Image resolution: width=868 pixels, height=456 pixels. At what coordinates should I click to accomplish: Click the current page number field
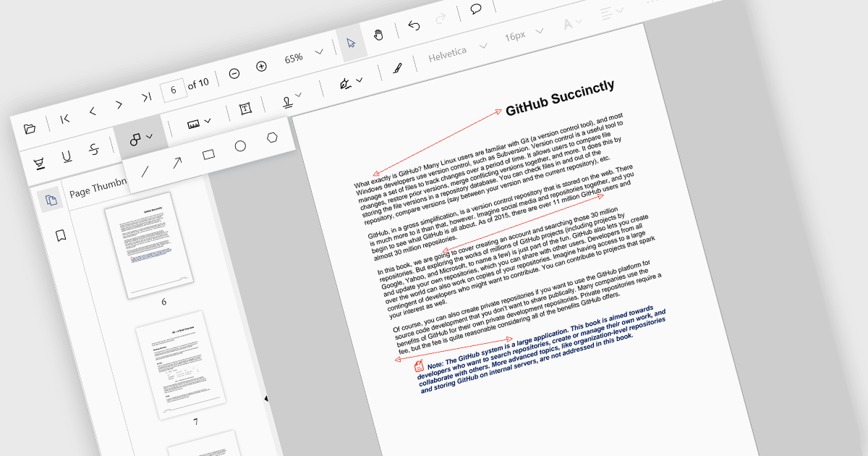tap(173, 90)
